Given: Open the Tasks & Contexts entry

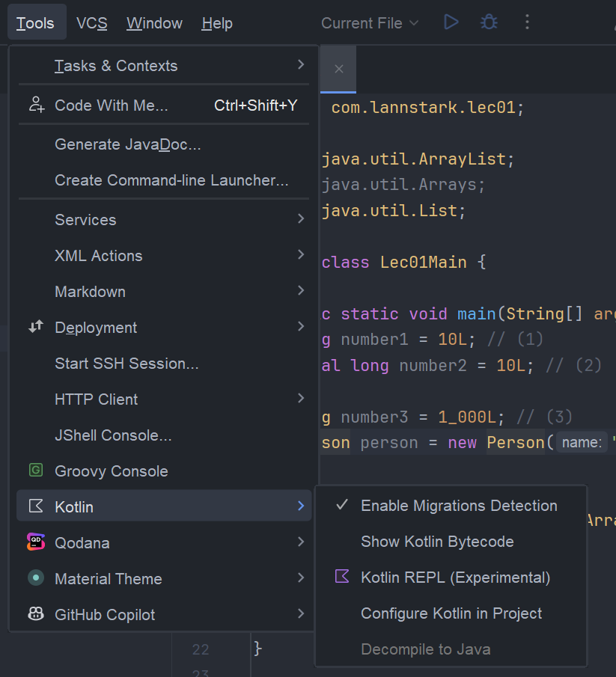Looking at the screenshot, I should coord(164,66).
